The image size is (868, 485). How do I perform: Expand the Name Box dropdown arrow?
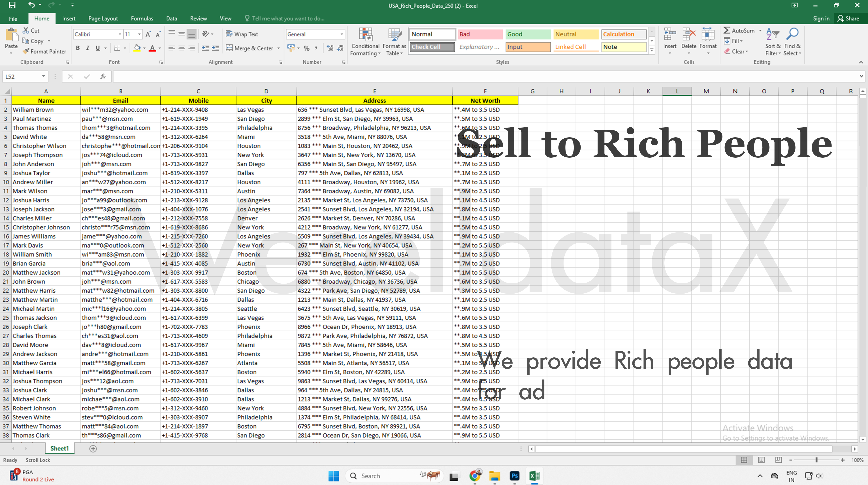[x=43, y=76]
